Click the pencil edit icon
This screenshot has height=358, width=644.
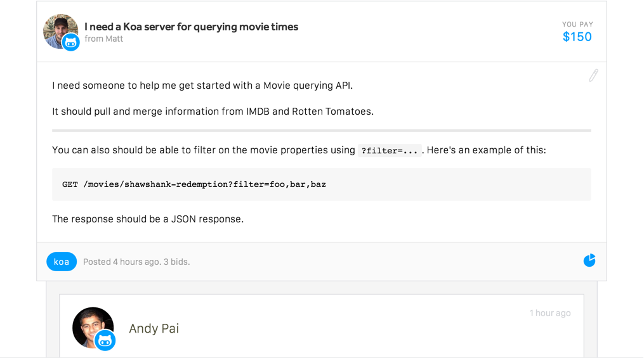click(593, 75)
